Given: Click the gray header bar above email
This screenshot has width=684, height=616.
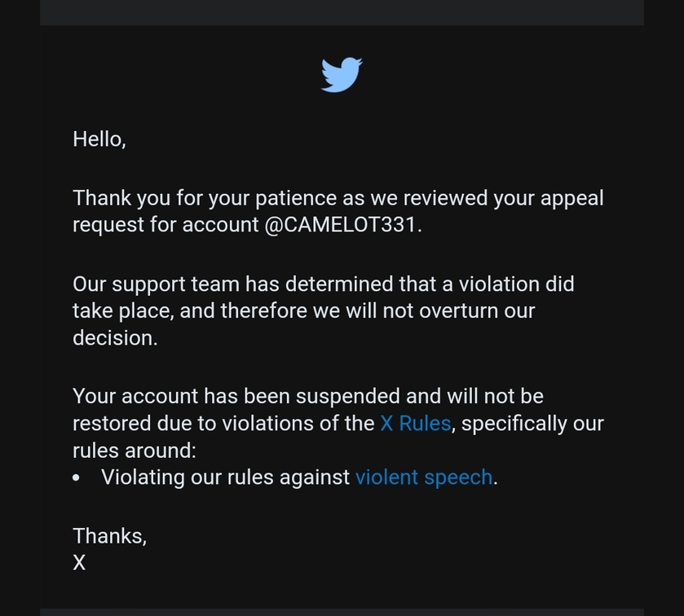Looking at the screenshot, I should [x=342, y=12].
